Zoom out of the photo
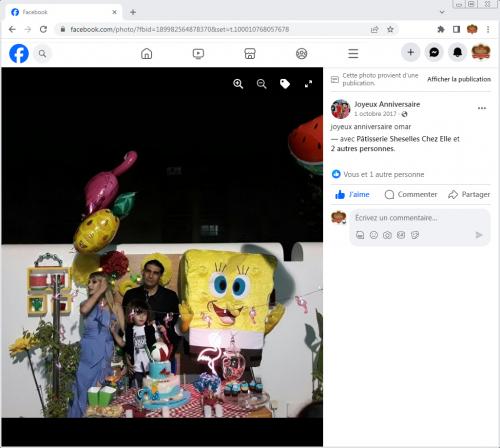 coord(262,84)
